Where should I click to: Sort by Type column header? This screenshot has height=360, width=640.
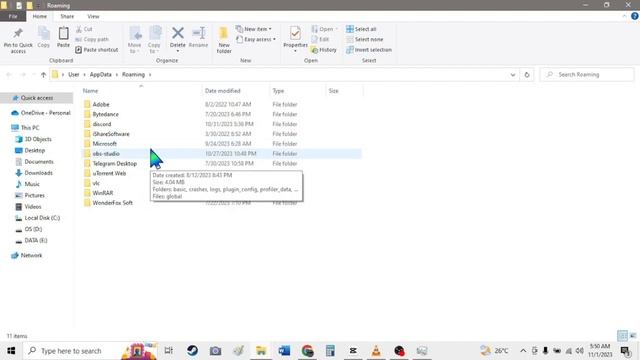pos(298,91)
